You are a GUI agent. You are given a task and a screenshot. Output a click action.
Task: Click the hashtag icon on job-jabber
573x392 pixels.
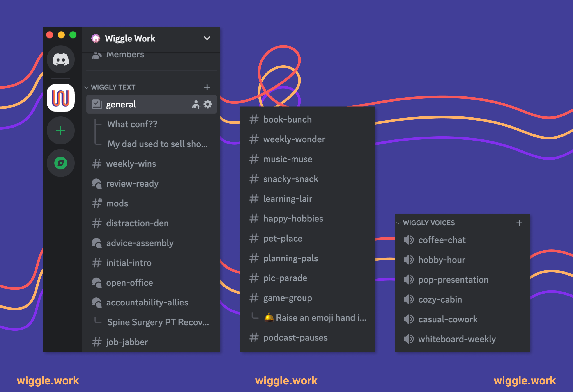[97, 342]
